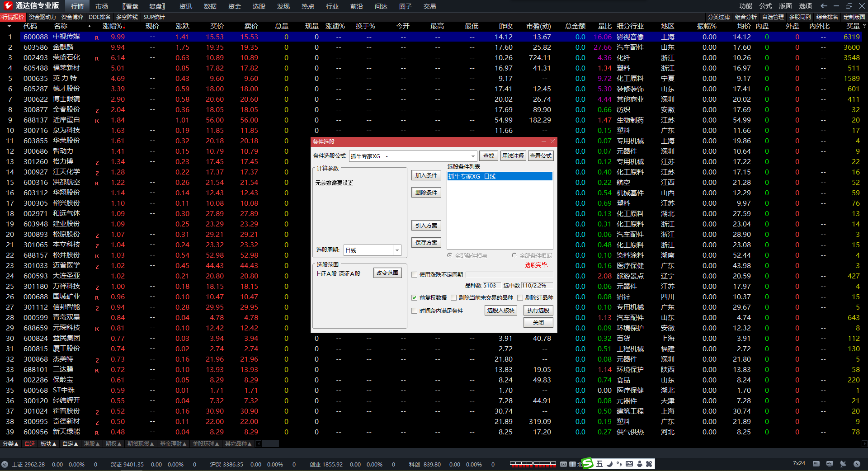Check the 使用涨跌不定周期 checkbox
This screenshot has width=868, height=471.
(x=414, y=274)
